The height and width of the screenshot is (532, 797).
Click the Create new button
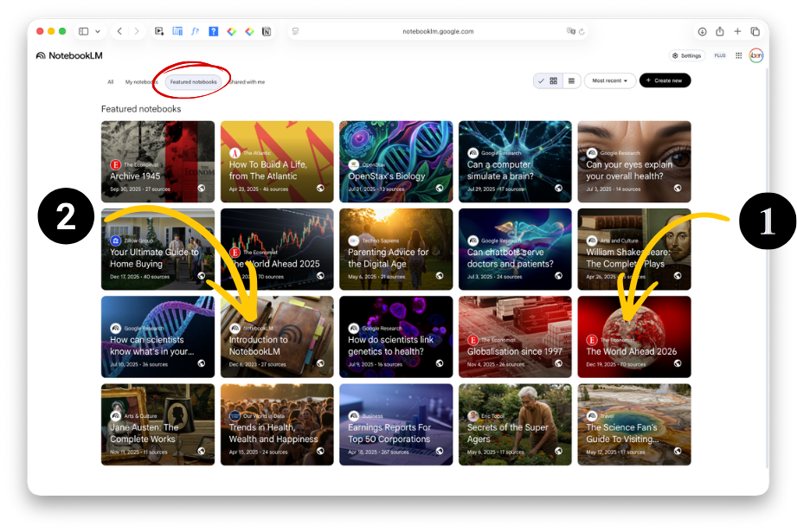point(665,80)
